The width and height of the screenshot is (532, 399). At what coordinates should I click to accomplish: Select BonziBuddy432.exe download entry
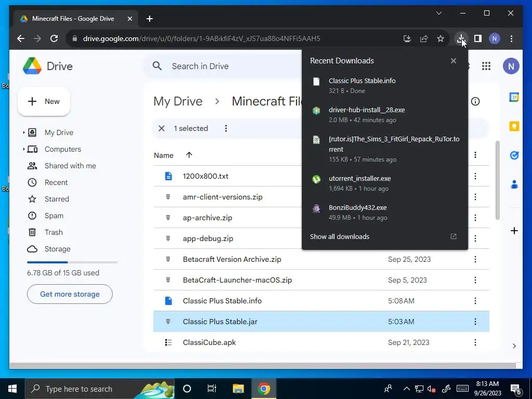click(385, 212)
